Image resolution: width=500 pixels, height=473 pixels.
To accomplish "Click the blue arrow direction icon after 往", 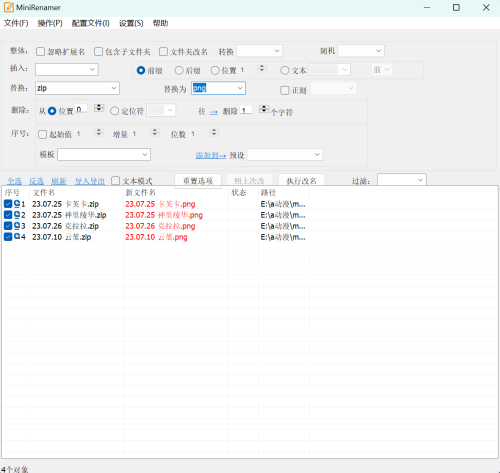I will [x=214, y=112].
